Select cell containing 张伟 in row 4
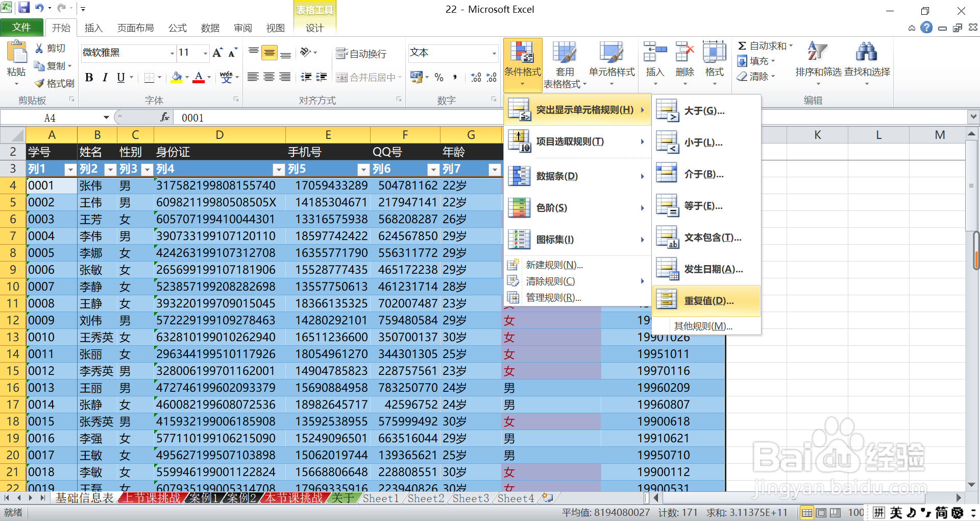The width and height of the screenshot is (980, 521). point(97,185)
